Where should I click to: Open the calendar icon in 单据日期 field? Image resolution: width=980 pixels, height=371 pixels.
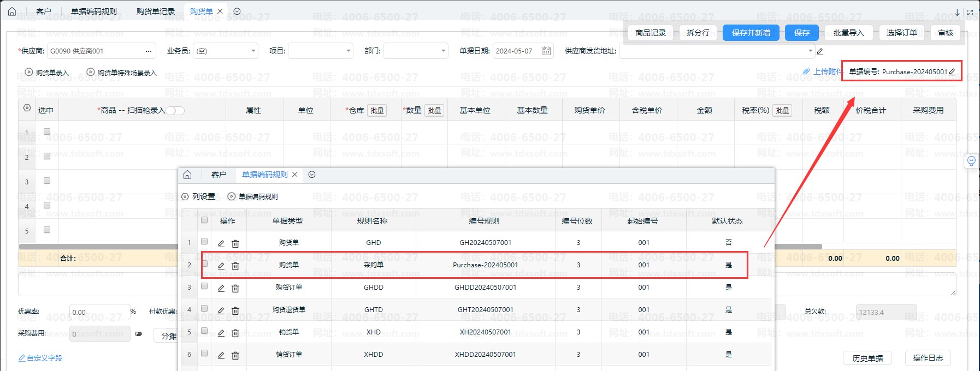tap(546, 51)
